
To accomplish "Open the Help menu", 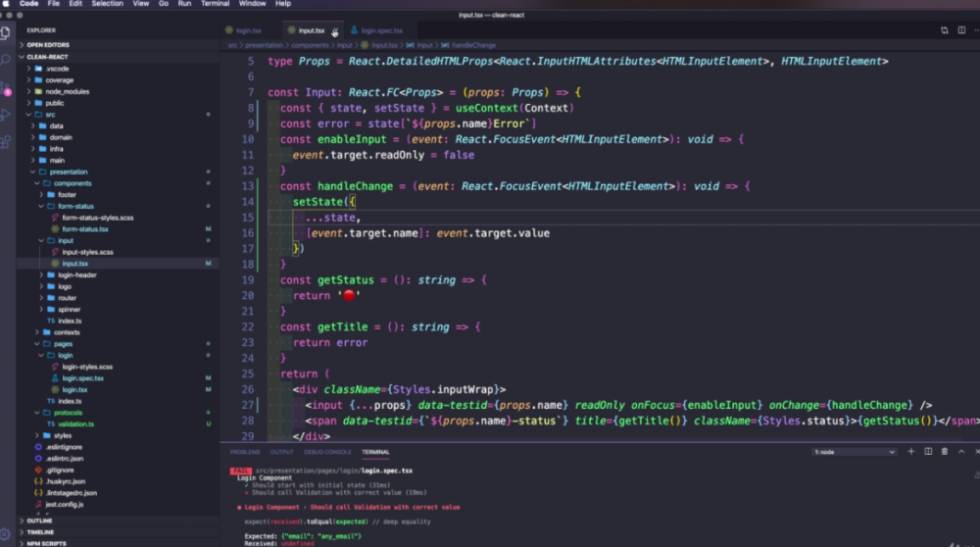I will [x=283, y=4].
